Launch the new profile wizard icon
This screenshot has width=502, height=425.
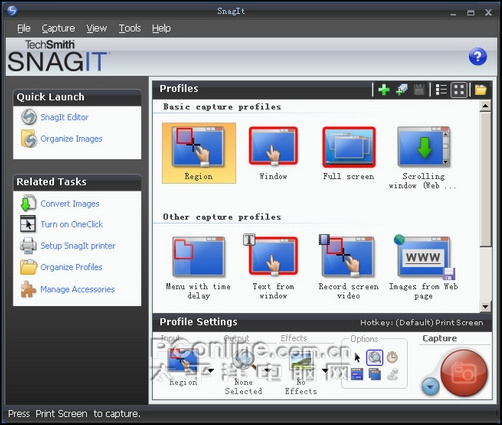coord(402,89)
